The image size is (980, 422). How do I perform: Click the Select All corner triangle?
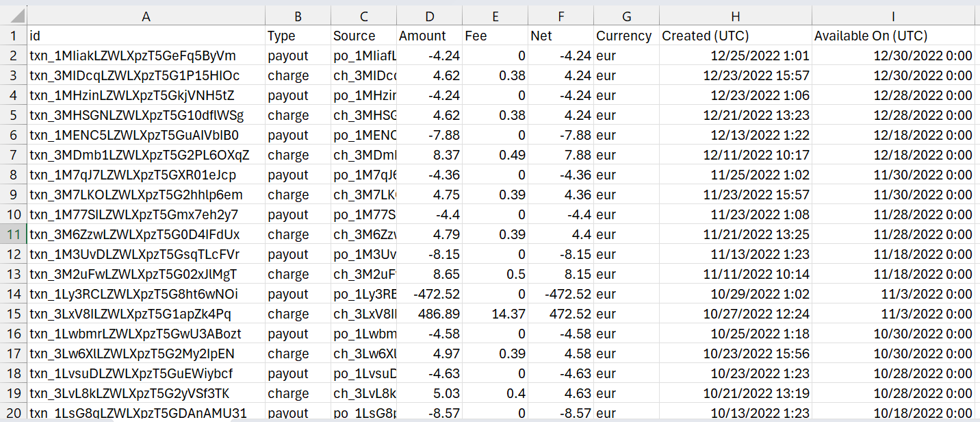click(14, 16)
